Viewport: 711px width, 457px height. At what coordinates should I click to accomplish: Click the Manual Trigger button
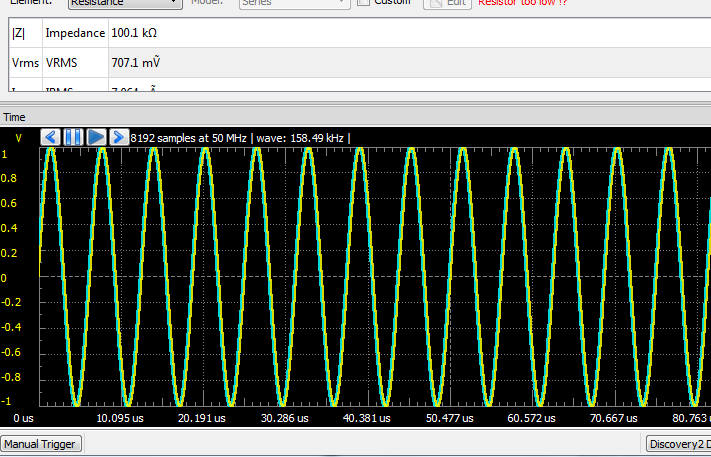click(41, 444)
